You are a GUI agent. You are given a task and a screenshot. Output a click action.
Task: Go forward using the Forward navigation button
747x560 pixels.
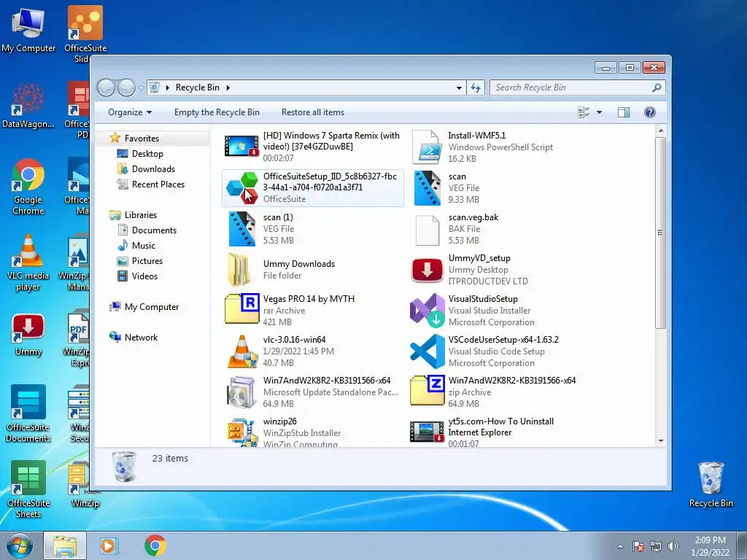pos(126,87)
